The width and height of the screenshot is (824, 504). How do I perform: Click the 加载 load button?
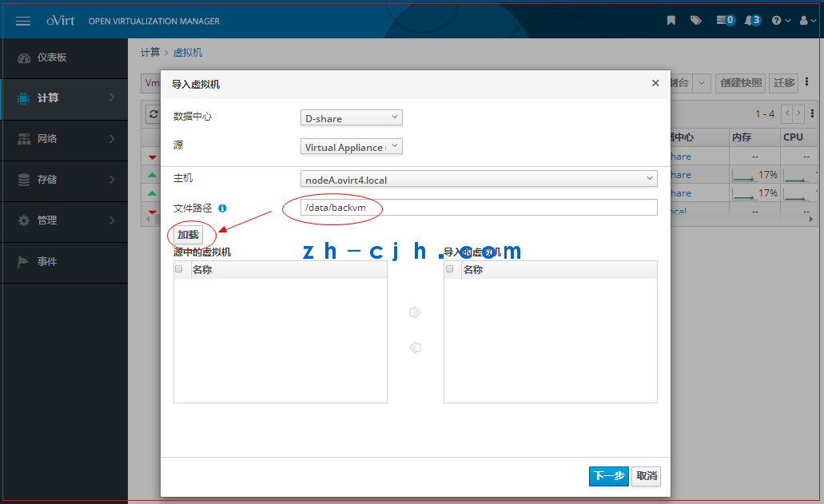click(x=188, y=235)
